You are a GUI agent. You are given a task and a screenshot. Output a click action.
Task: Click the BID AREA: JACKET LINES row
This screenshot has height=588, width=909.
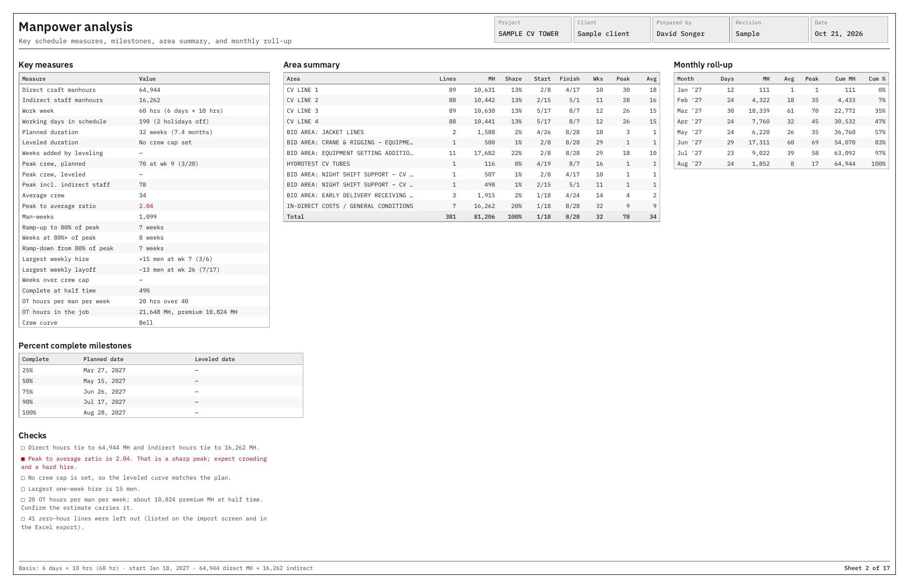click(x=472, y=132)
